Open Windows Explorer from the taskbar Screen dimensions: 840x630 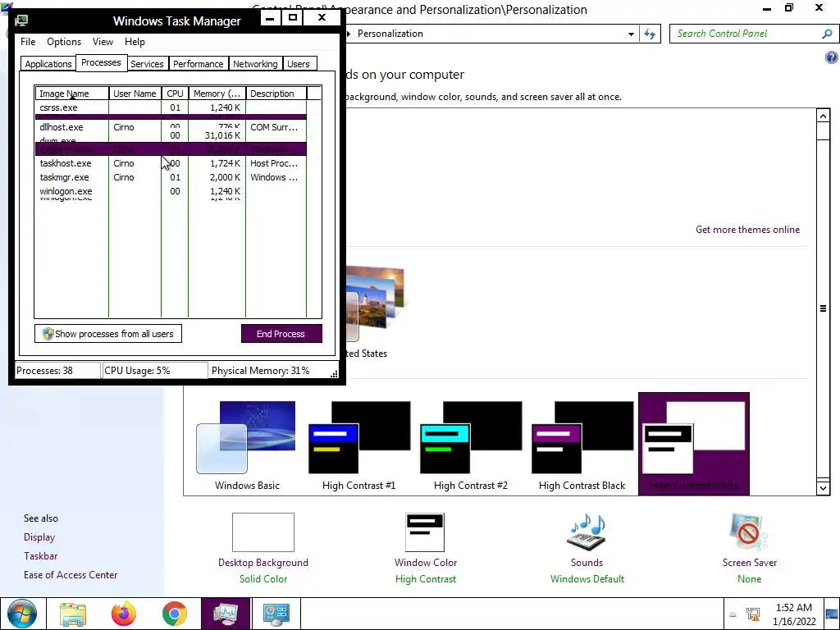72,614
